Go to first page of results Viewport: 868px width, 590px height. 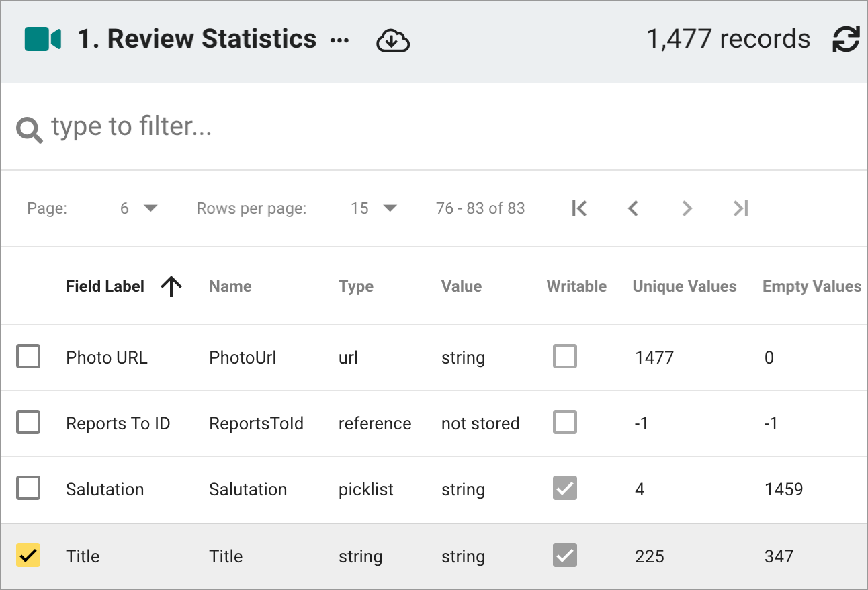(579, 208)
